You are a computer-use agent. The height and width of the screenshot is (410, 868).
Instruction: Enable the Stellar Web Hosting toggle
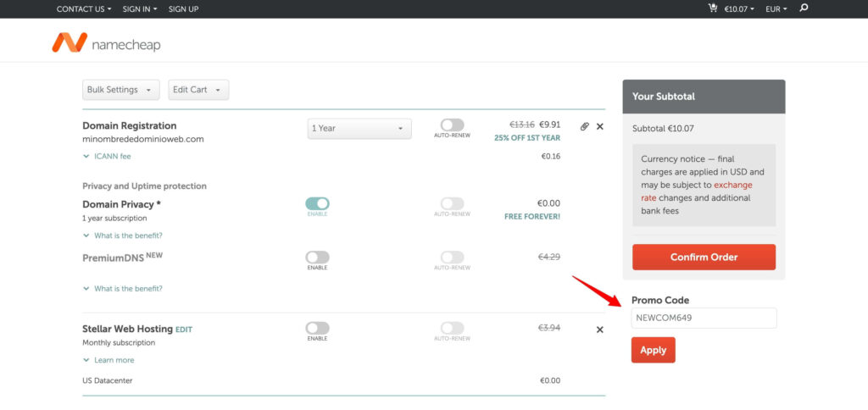coord(317,328)
